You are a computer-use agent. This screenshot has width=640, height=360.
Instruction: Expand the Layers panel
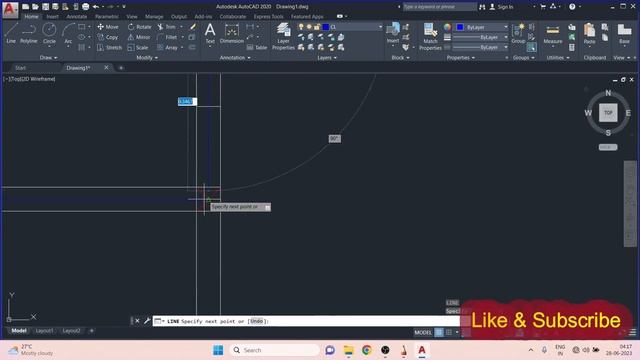tap(327, 58)
